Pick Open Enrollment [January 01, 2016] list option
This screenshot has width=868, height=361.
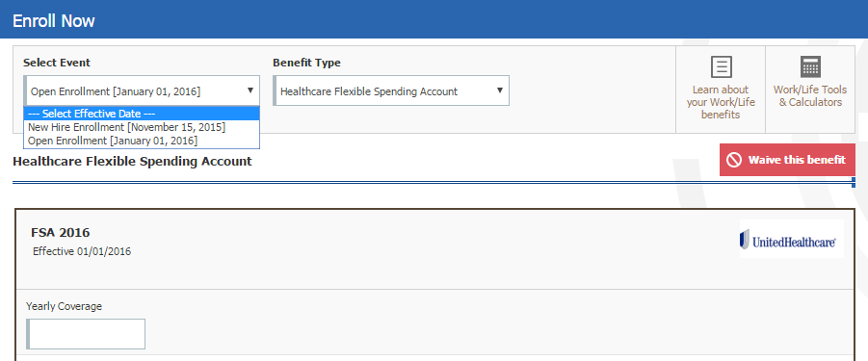142,141
